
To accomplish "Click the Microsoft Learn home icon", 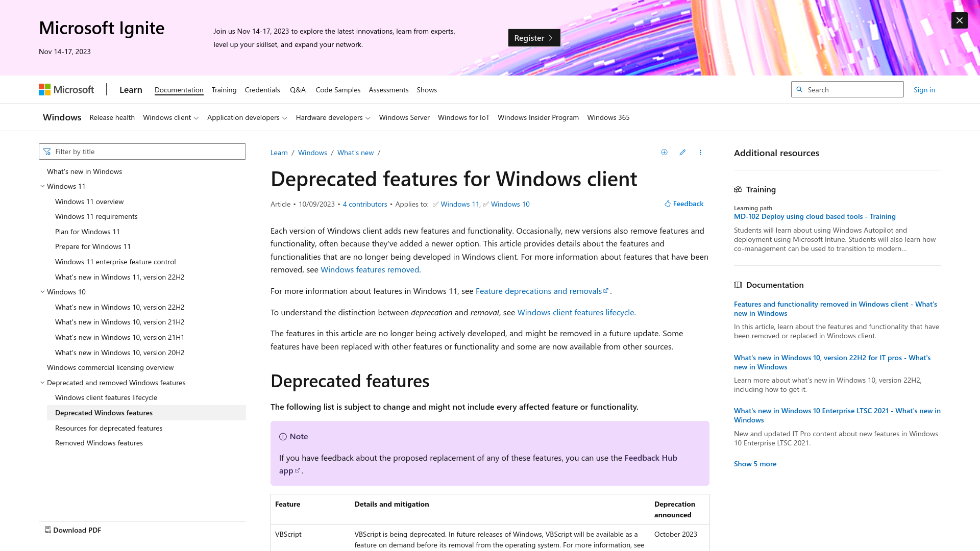I will (x=131, y=89).
